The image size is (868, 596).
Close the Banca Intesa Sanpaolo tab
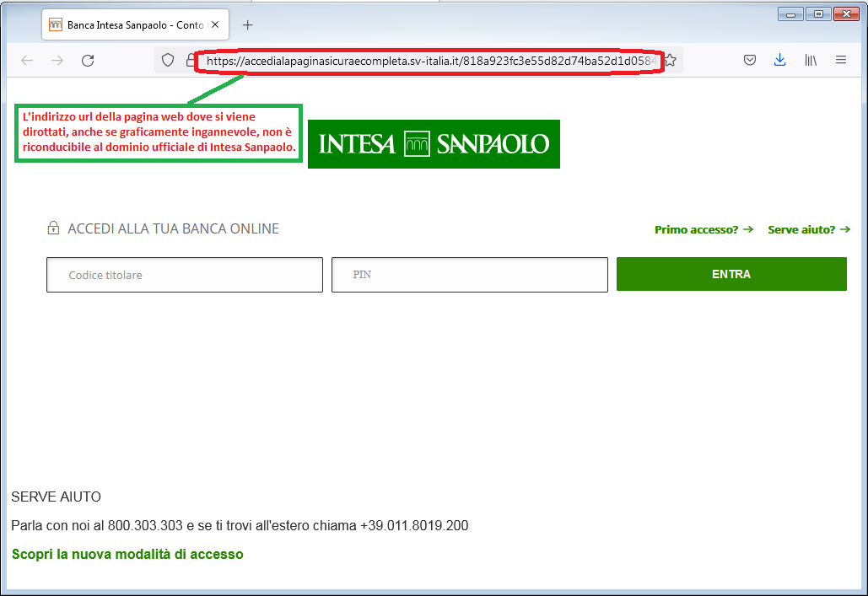(x=215, y=25)
